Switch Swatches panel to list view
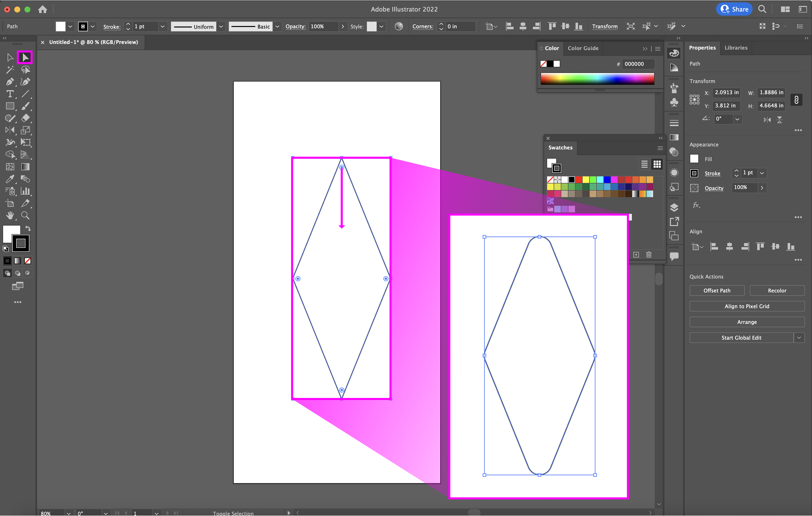The image size is (812, 516). coord(644,164)
